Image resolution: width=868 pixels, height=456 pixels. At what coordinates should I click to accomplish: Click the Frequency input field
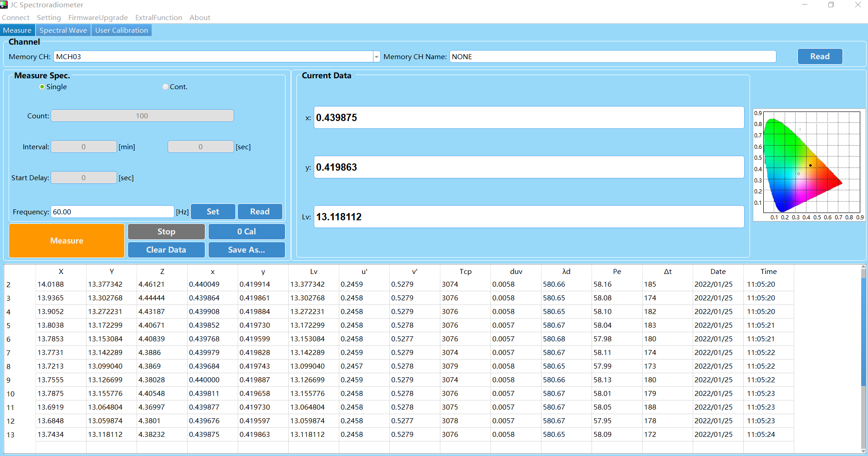click(112, 212)
